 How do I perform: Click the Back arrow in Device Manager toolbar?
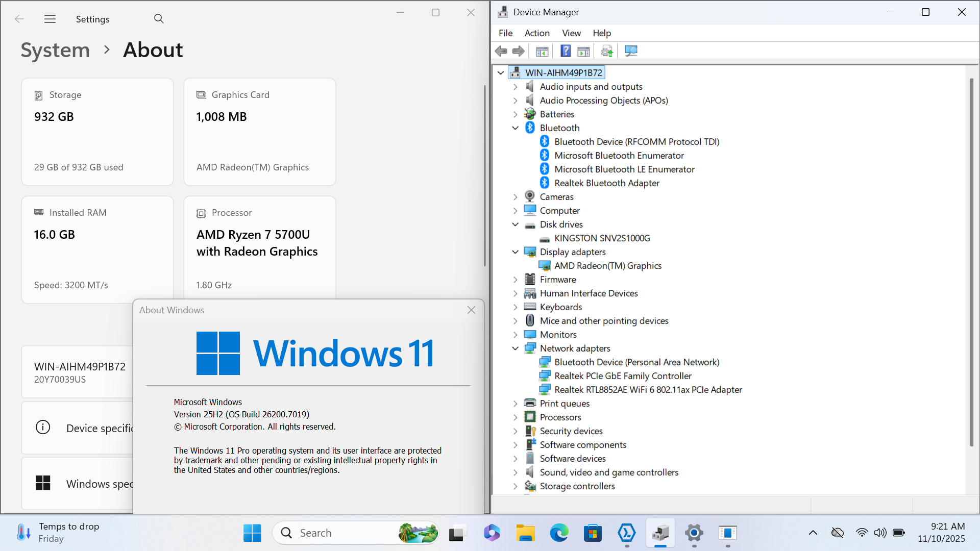(501, 51)
